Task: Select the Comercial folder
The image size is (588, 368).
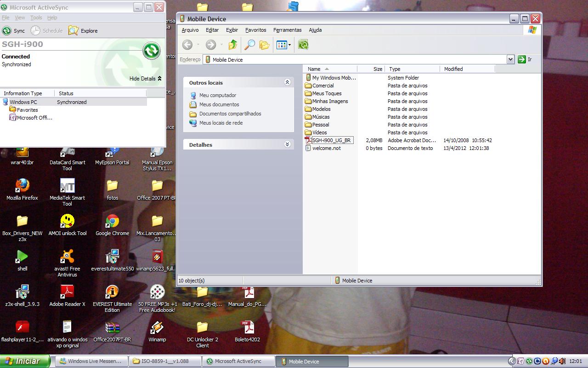Action: click(x=323, y=86)
